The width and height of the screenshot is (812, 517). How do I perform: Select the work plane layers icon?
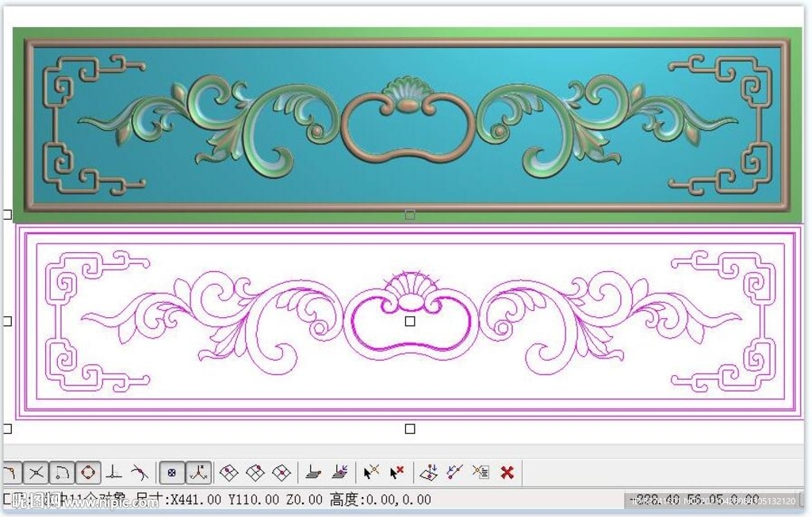coord(314,473)
